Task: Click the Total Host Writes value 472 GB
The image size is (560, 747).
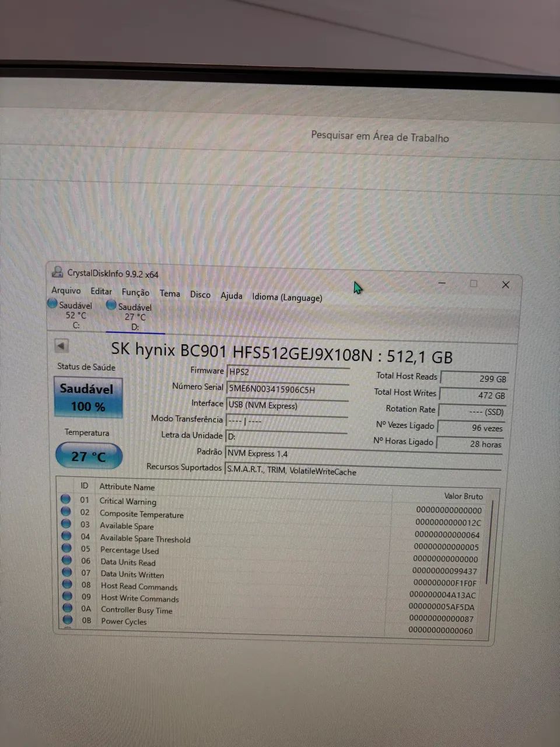Action: tap(474, 395)
